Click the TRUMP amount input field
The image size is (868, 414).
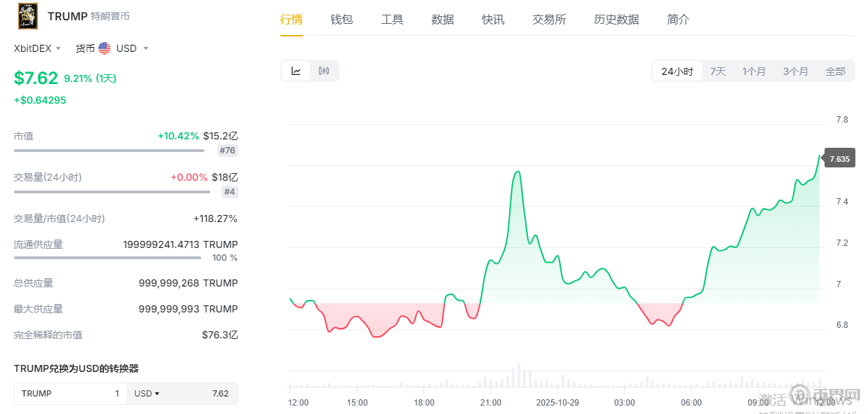[x=70, y=394]
